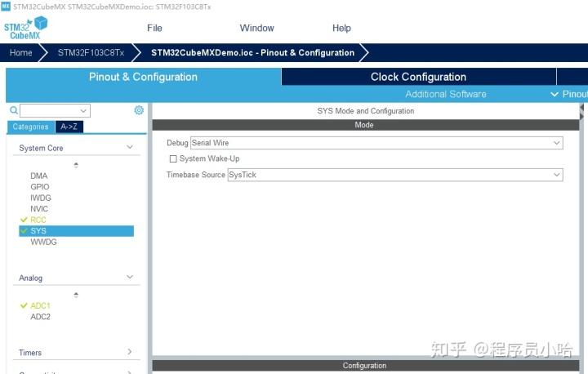Select the A->Z tab
This screenshot has height=374, width=588.
point(69,127)
